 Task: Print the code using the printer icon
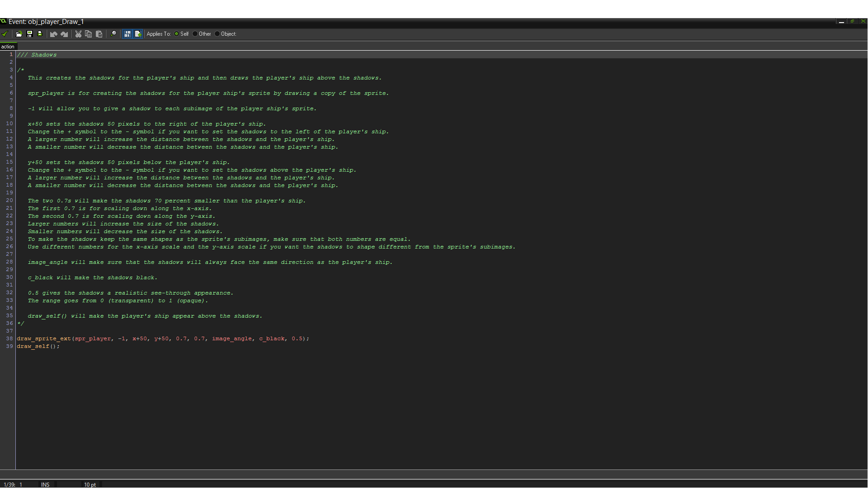(40, 34)
